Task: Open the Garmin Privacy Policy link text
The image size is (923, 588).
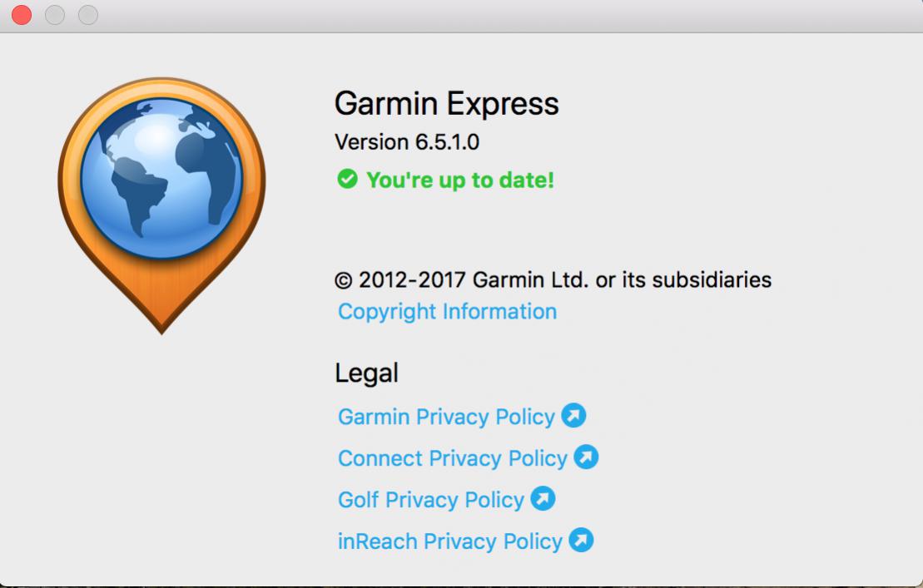Action: click(x=446, y=417)
